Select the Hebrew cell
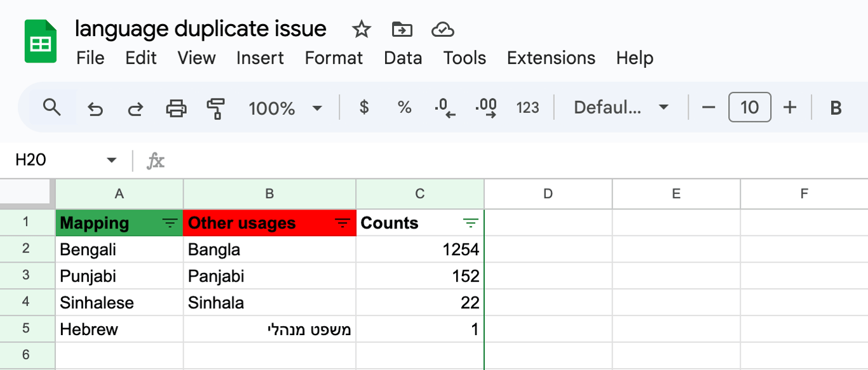This screenshot has width=868, height=370. coord(119,329)
